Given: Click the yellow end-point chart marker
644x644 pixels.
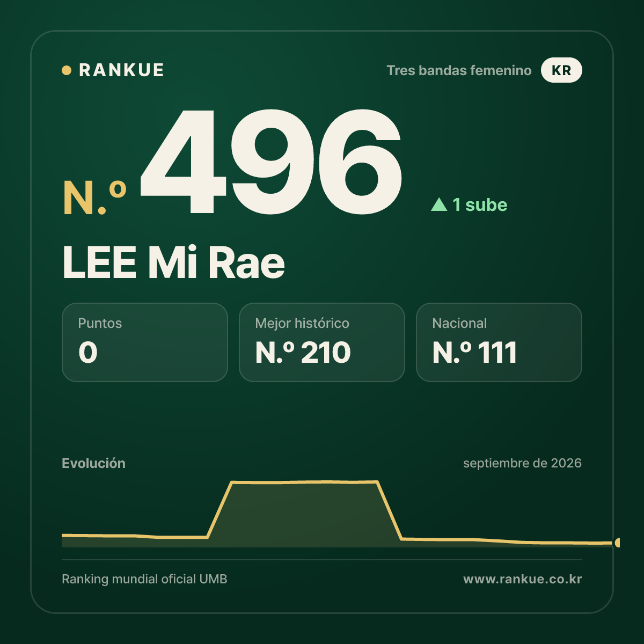Looking at the screenshot, I should 617,543.
